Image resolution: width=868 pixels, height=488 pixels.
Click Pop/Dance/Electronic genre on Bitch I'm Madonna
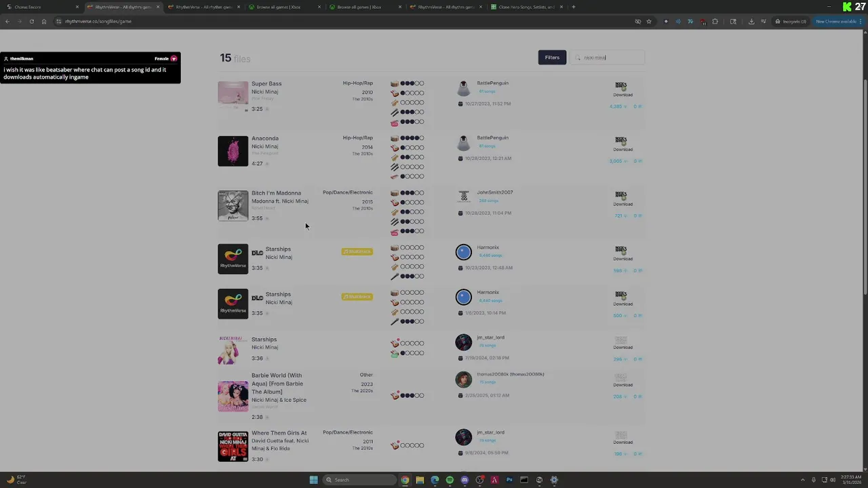[347, 192]
